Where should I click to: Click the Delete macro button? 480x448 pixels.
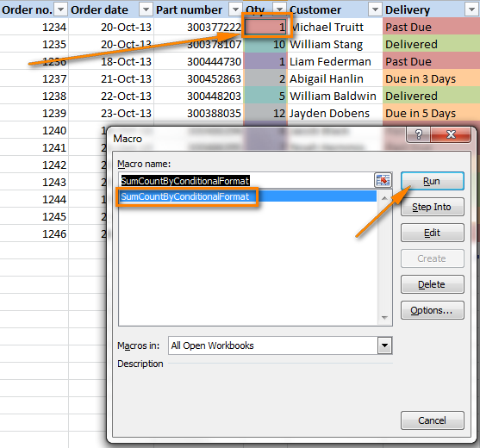click(x=433, y=284)
